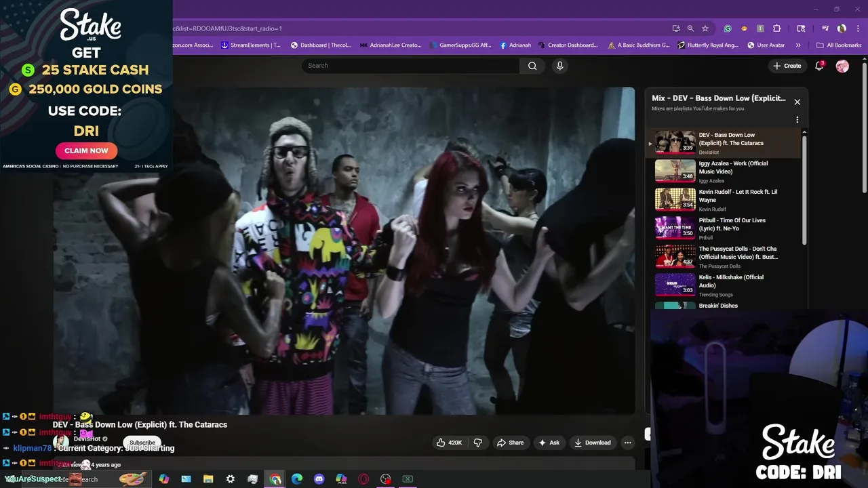Open the Xbox Game Bar taskbar icon
Viewport: 868px width, 488px height.
click(x=408, y=479)
